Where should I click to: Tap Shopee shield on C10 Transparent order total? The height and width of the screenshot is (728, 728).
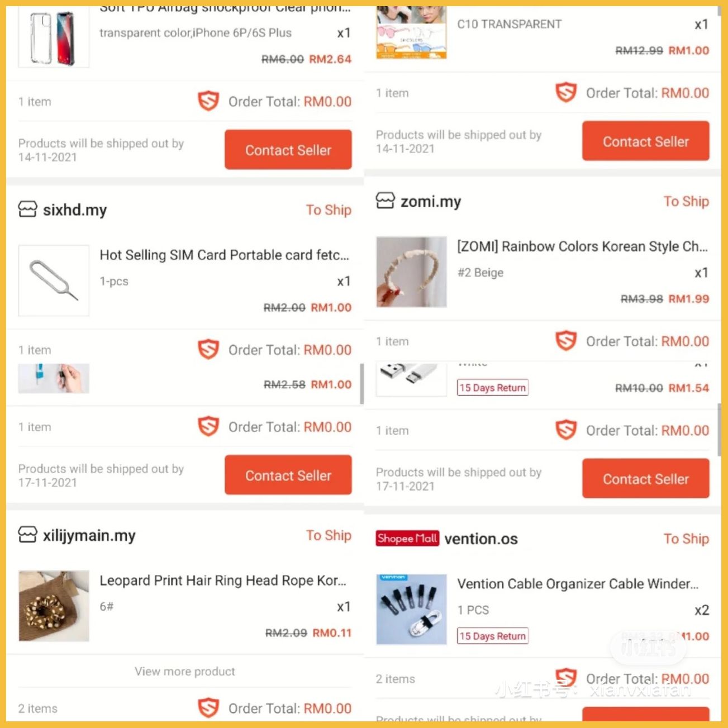[566, 92]
